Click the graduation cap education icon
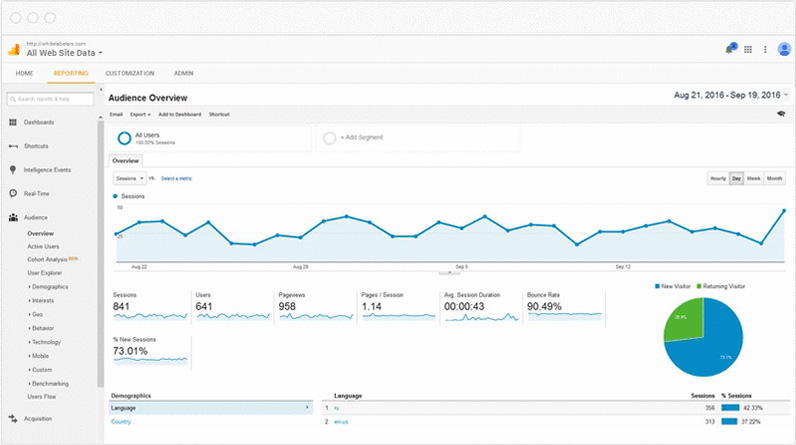Screen dimensions: 796x445 tap(781, 114)
